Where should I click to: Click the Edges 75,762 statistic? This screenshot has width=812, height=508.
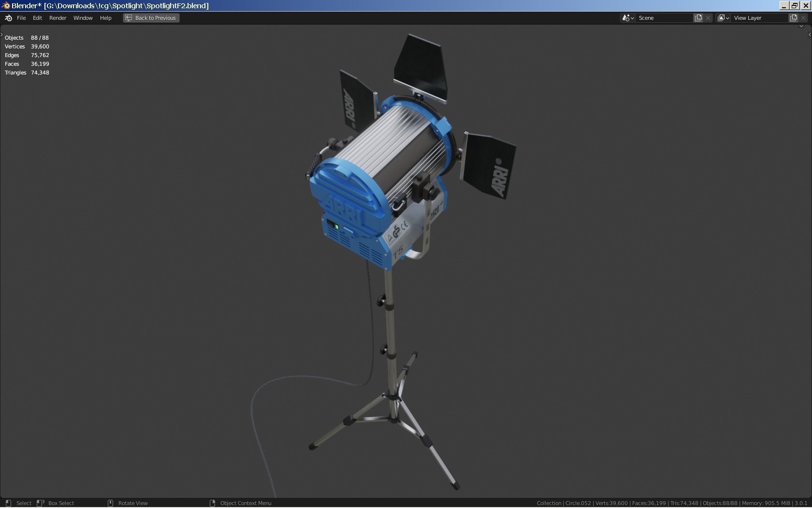coord(27,55)
